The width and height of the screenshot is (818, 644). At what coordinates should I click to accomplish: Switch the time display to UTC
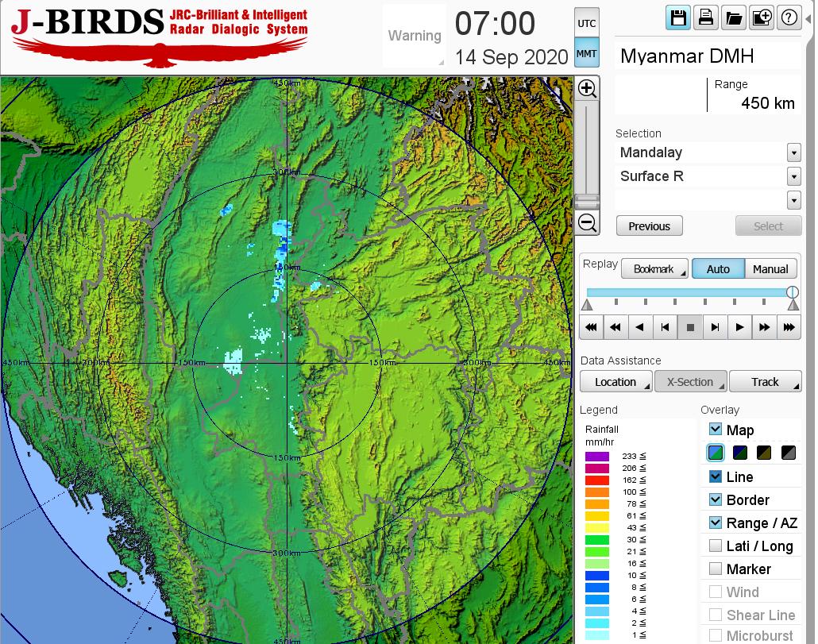(x=586, y=24)
